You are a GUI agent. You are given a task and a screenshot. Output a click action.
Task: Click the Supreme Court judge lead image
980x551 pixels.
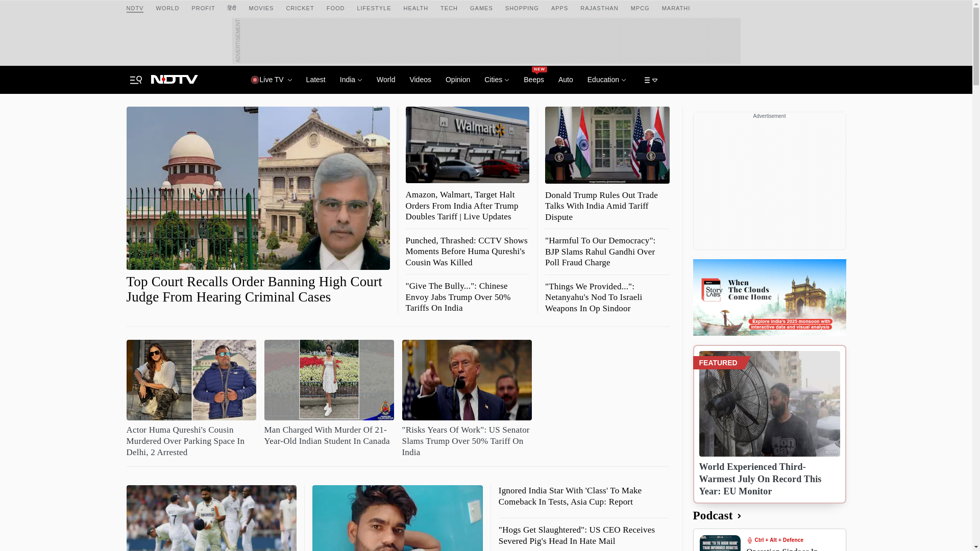pyautogui.click(x=258, y=188)
